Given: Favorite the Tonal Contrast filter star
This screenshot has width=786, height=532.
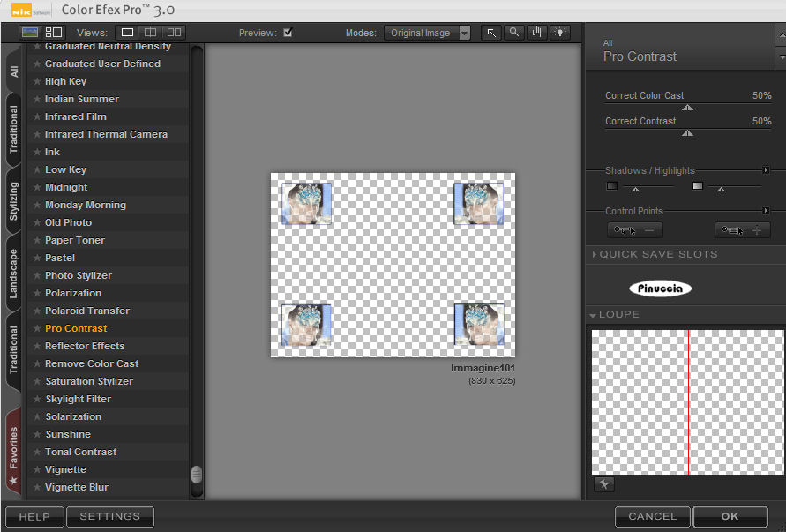Looking at the screenshot, I should tap(36, 452).
